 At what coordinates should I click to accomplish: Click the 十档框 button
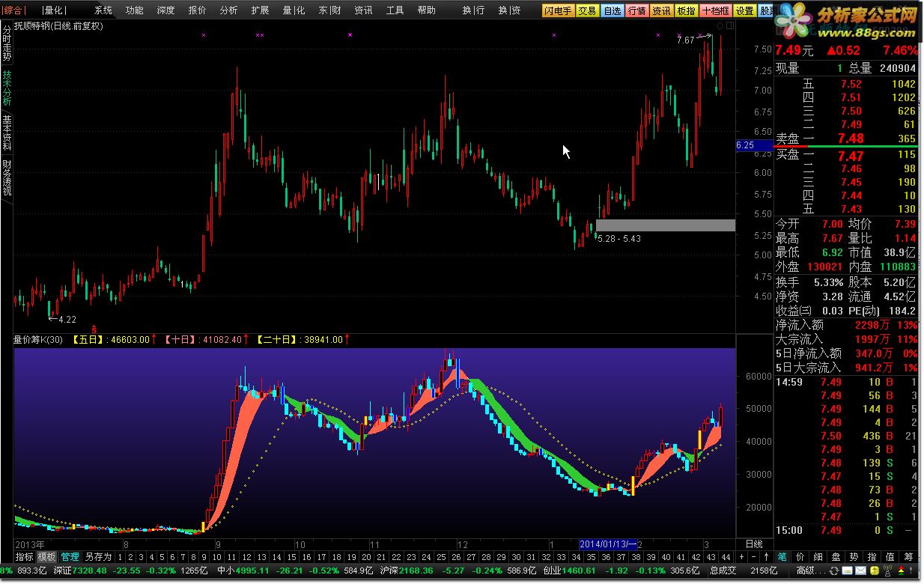[x=716, y=10]
